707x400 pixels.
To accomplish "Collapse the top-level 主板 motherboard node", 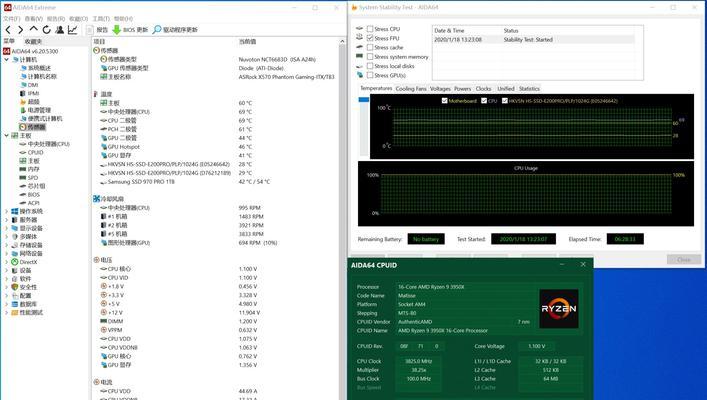I will coord(6,135).
